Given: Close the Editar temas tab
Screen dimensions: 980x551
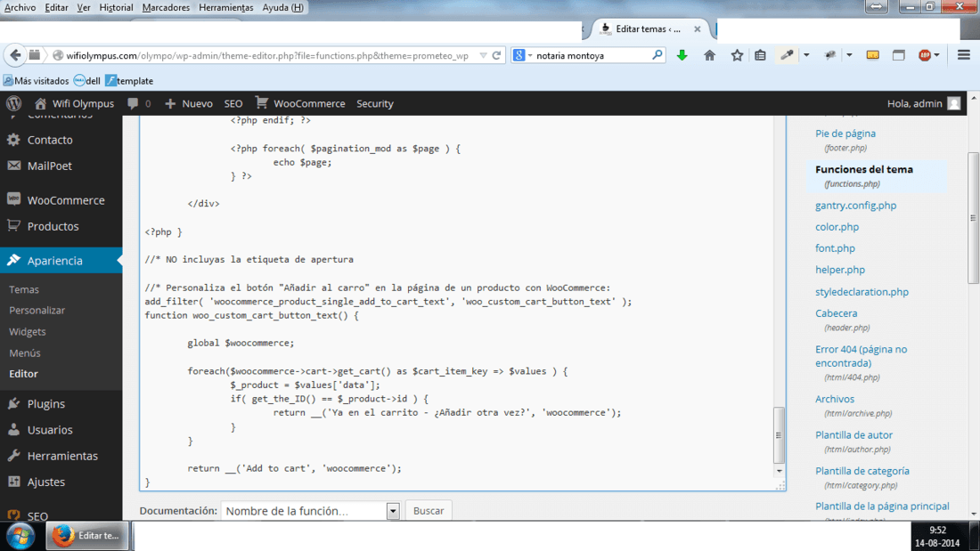Looking at the screenshot, I should click(x=697, y=28).
